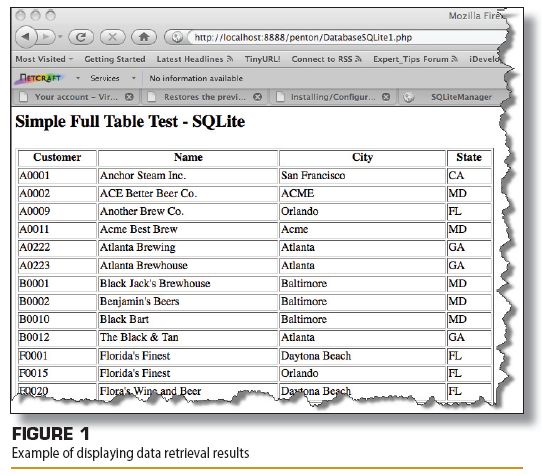
Task: Select the ACME city cell
Action: coord(362,194)
